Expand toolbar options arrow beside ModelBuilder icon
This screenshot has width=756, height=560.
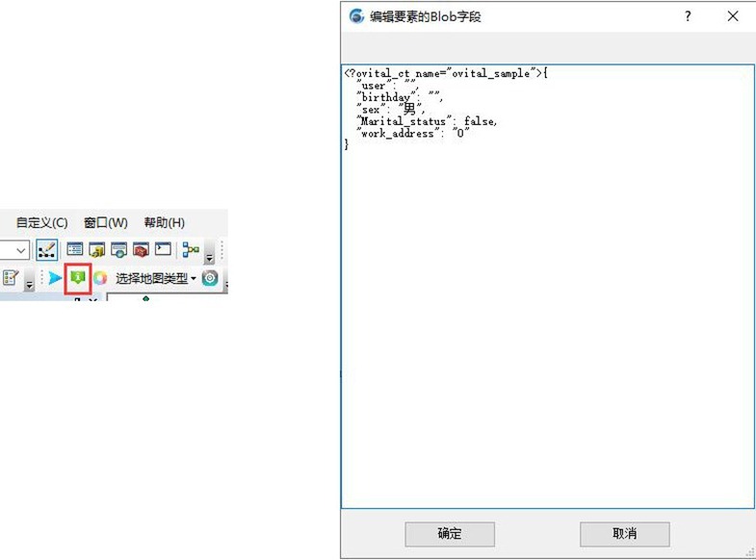click(x=209, y=256)
